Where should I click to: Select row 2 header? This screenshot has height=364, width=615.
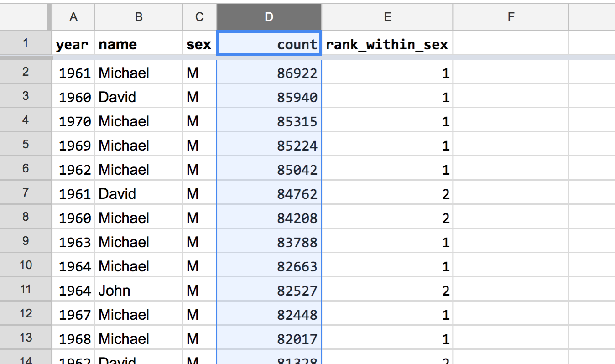[x=26, y=72]
